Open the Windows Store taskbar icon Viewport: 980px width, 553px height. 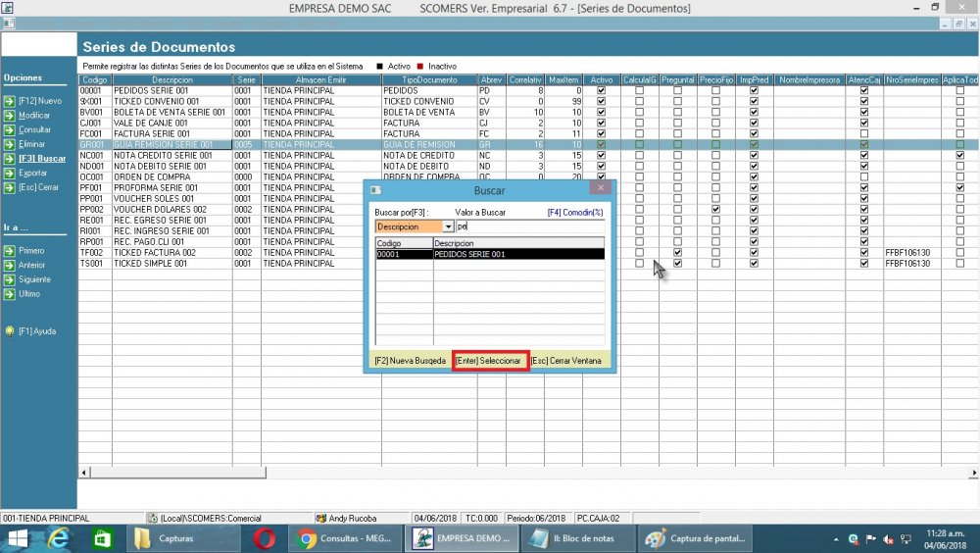102,538
